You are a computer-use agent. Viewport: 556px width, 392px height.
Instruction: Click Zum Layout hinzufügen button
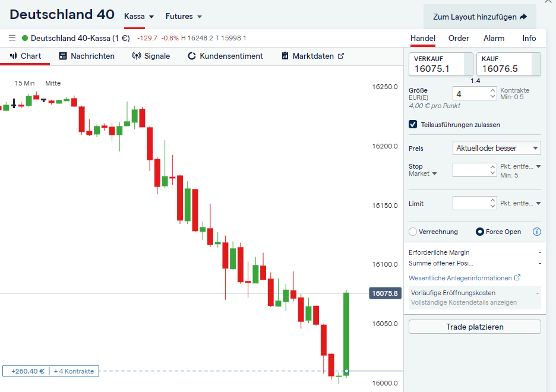point(480,17)
